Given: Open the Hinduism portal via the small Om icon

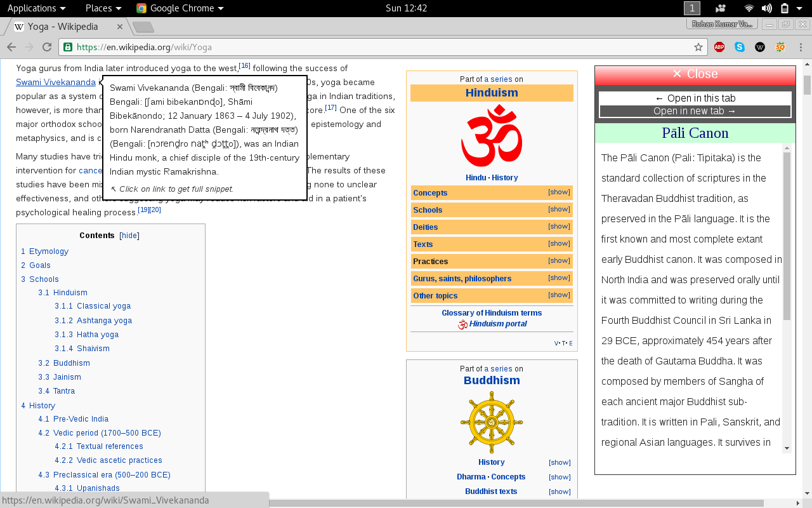Looking at the screenshot, I should coord(462,324).
